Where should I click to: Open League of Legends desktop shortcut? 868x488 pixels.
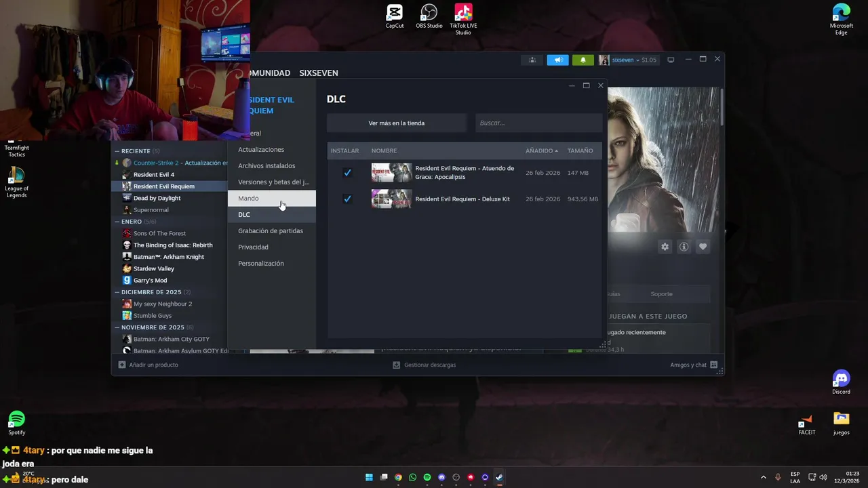pos(16,182)
